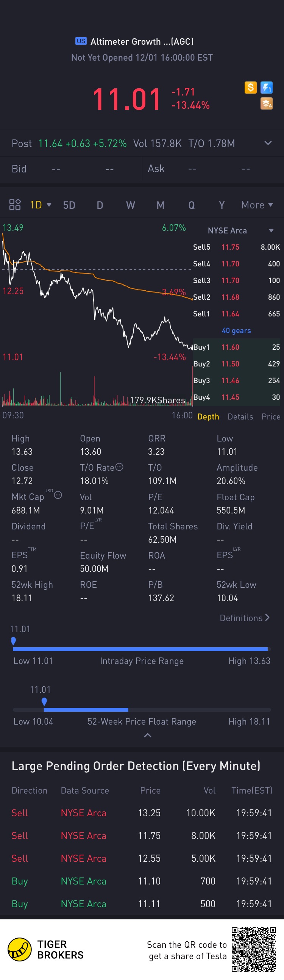
Task: Tap the Sell 11.75 8.00K pending order row
Action: (142, 836)
